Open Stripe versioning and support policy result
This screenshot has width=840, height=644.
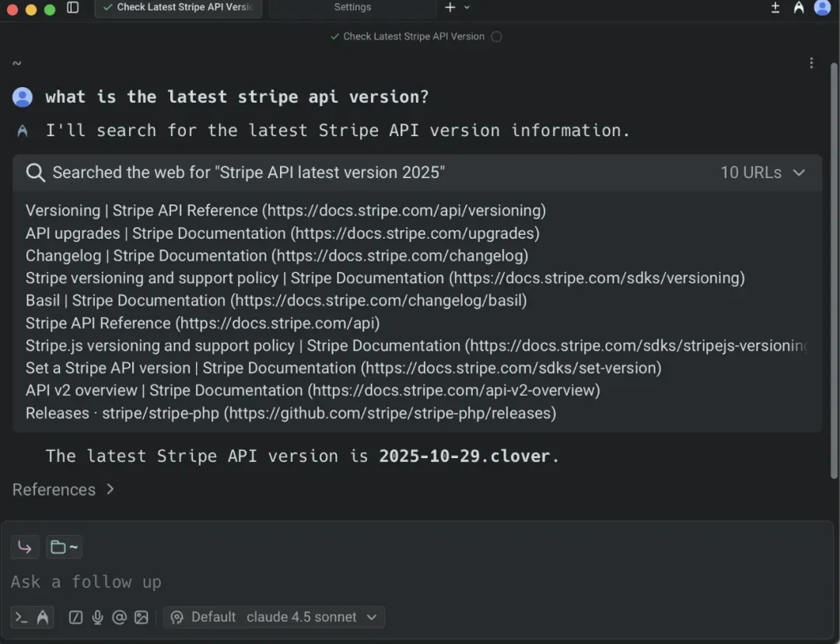(x=385, y=278)
